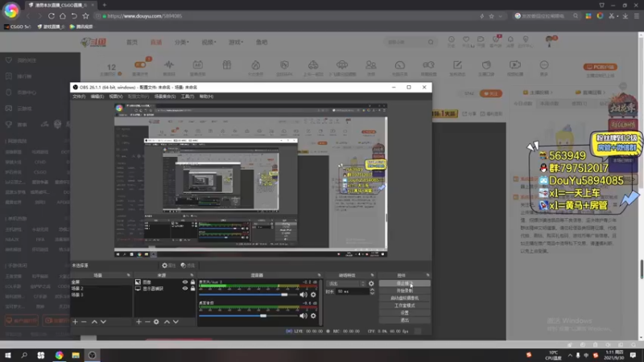Screen dimensions: 644x362
Task: Toggle lock of 显示器捕获 source
Action: tap(192, 289)
